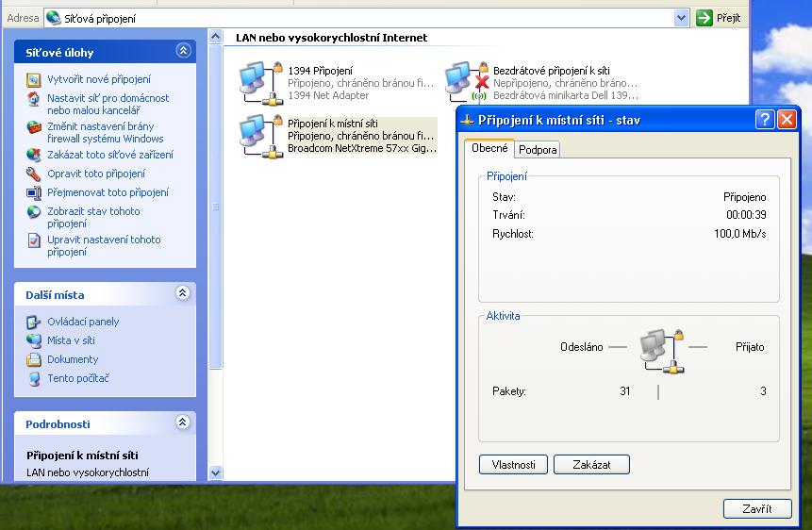Click Zobrazit stav tohoto připojení link

(x=93, y=218)
